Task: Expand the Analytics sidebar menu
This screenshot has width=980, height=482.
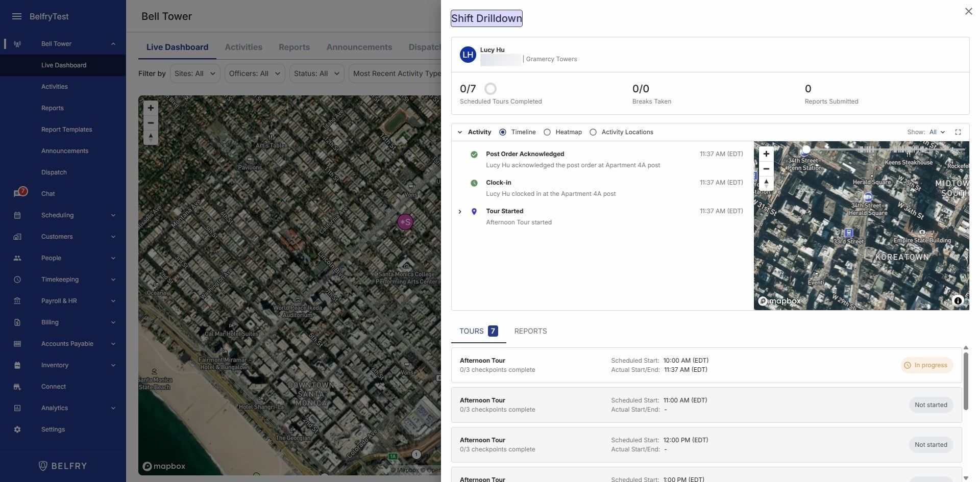Action: point(113,408)
